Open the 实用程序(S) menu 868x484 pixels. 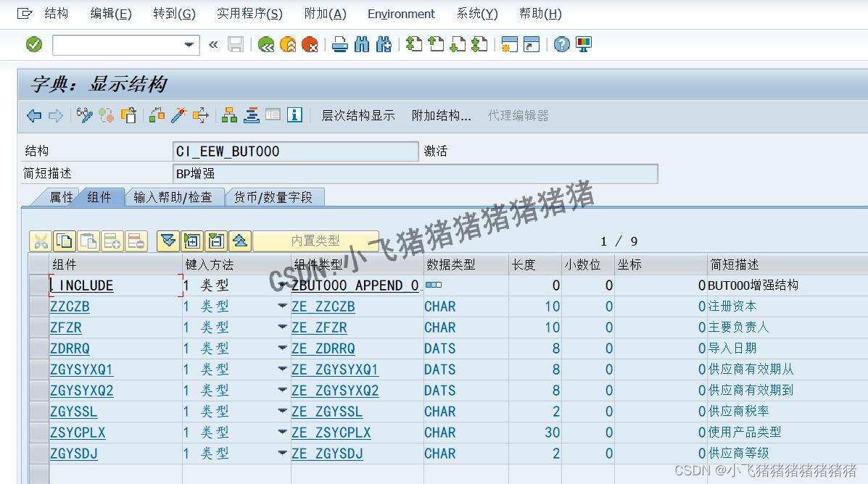point(249,13)
